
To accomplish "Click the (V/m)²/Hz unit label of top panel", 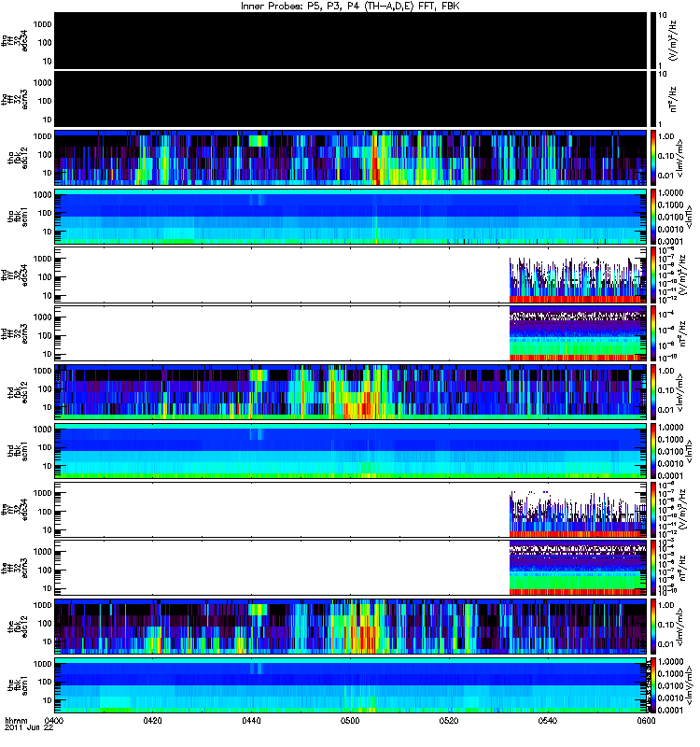I will coord(673,41).
